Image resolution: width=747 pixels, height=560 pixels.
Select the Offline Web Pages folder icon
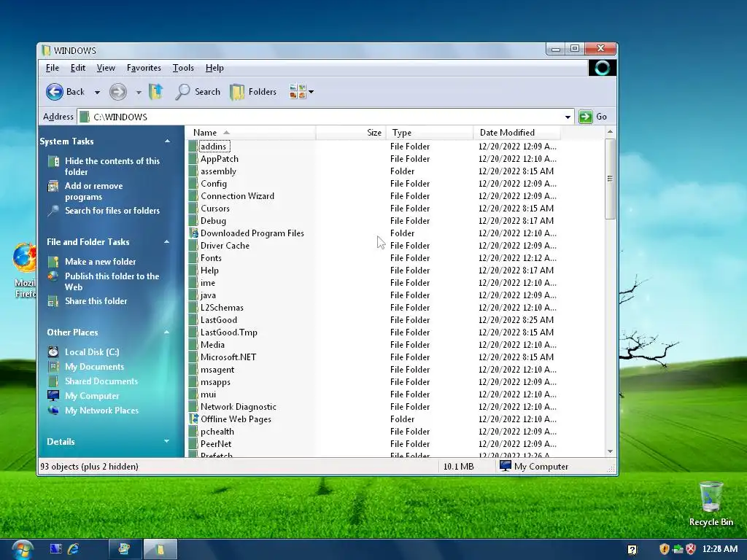pyautogui.click(x=193, y=419)
